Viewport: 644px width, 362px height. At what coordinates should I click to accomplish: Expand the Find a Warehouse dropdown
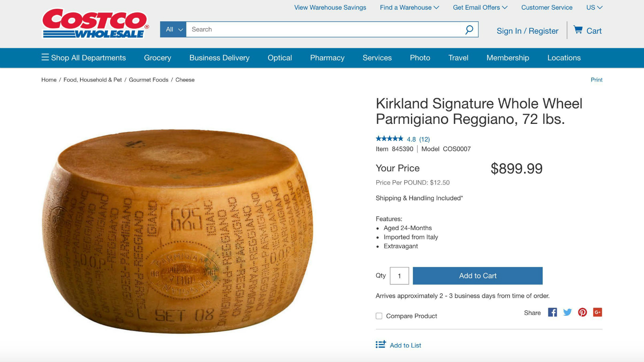[x=409, y=7]
